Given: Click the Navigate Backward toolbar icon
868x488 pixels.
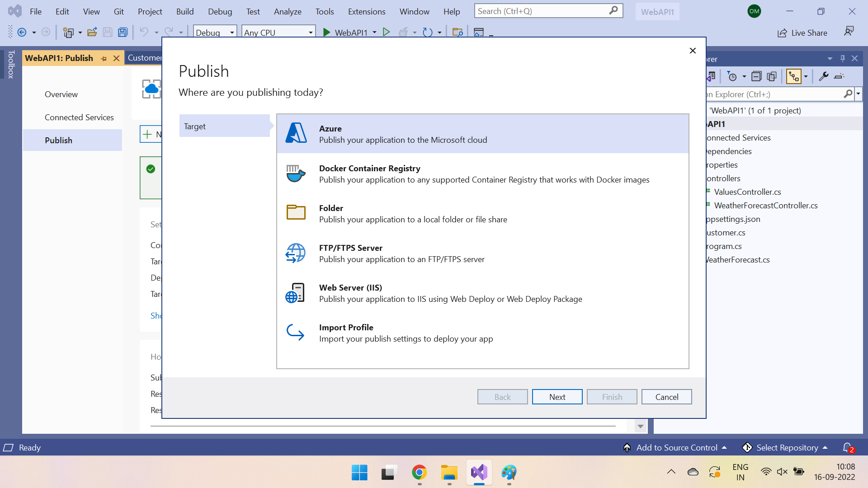Looking at the screenshot, I should (22, 32).
